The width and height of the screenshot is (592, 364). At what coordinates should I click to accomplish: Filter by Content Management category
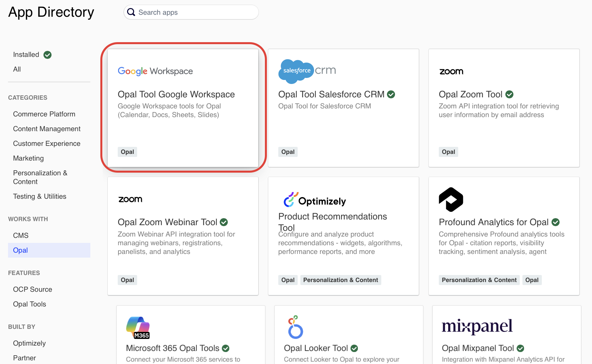[x=47, y=129]
